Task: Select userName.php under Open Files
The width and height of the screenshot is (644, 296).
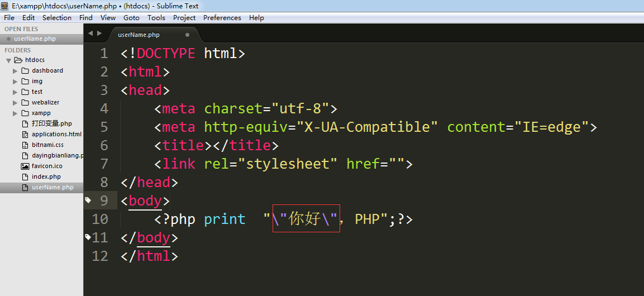Action: tap(35, 39)
